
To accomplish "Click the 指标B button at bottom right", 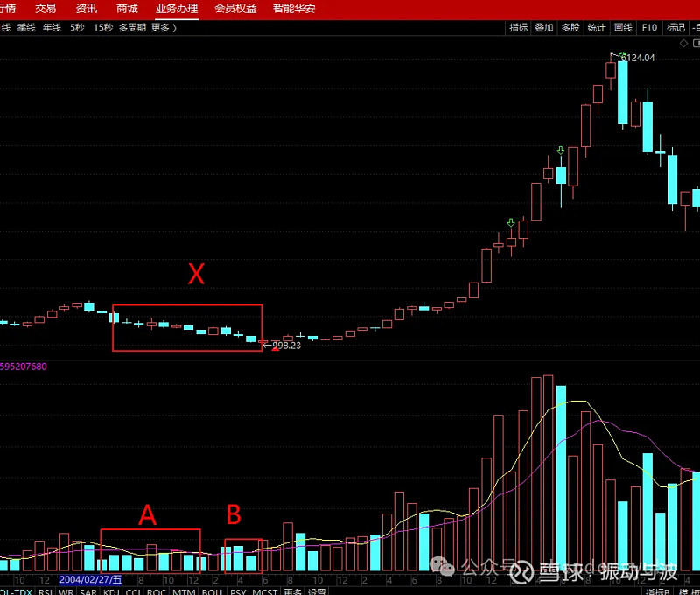I will point(658,591).
